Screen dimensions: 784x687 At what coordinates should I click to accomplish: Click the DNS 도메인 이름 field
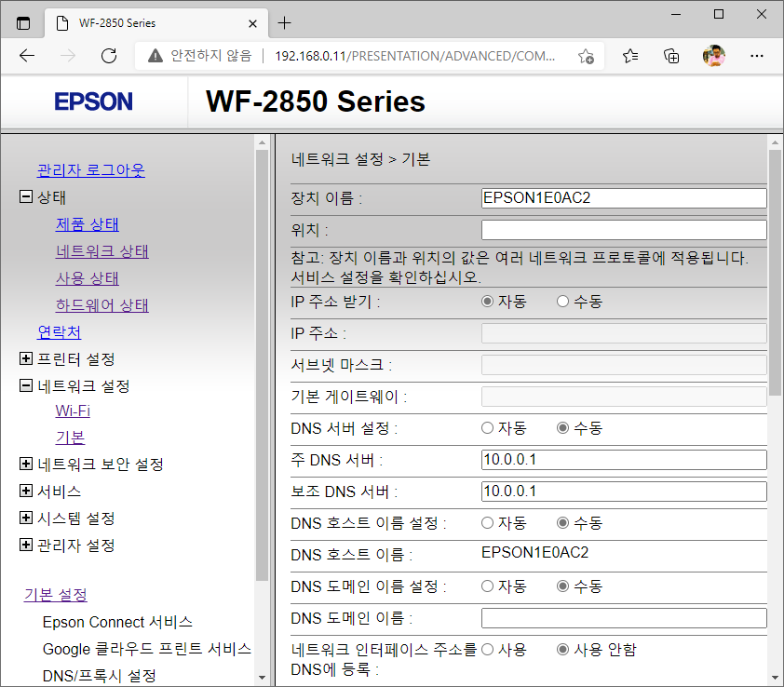pos(624,618)
